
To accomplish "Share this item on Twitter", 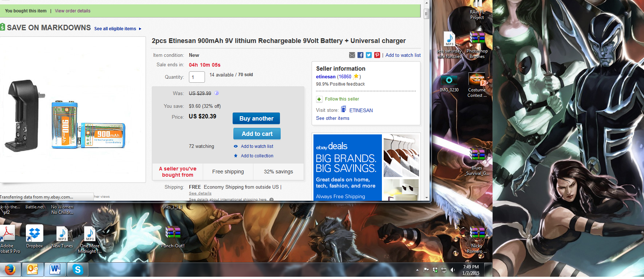I will coord(369,55).
